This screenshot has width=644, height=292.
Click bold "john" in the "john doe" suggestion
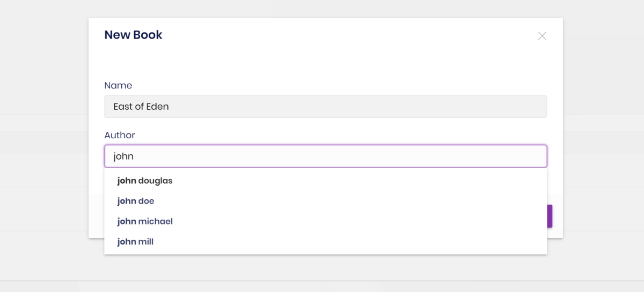click(127, 201)
